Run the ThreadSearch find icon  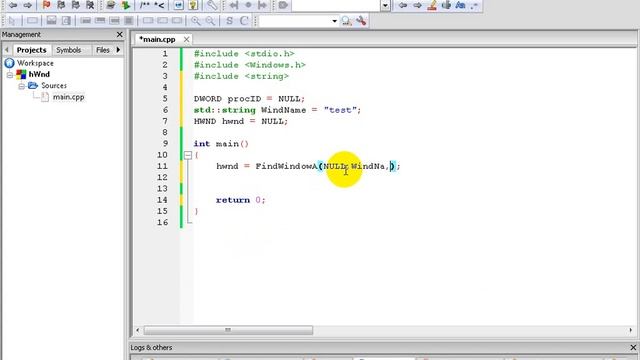click(347, 20)
